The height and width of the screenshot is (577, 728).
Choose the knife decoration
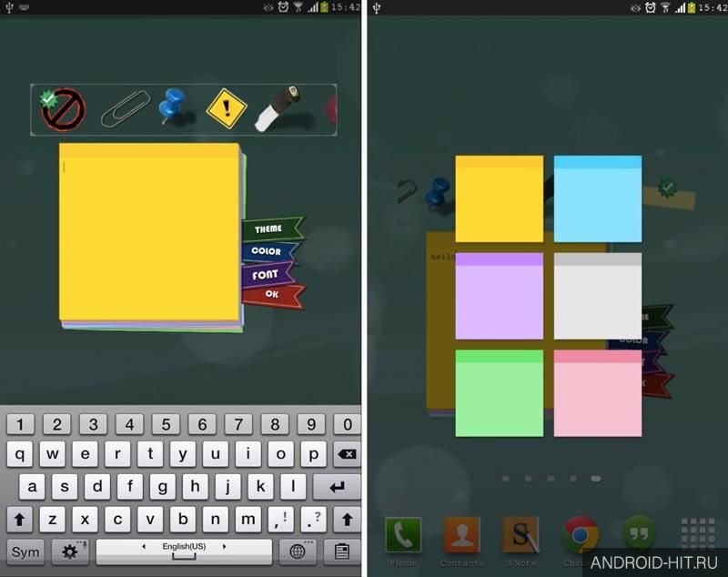click(278, 108)
